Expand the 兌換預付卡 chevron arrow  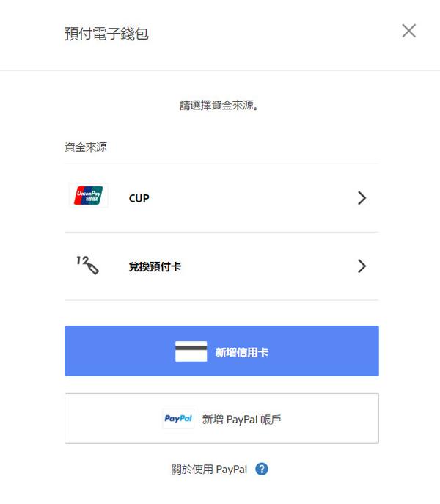pyautogui.click(x=362, y=266)
